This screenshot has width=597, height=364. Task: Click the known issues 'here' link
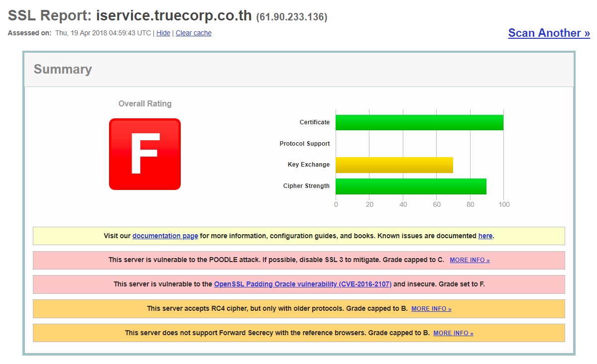(485, 236)
